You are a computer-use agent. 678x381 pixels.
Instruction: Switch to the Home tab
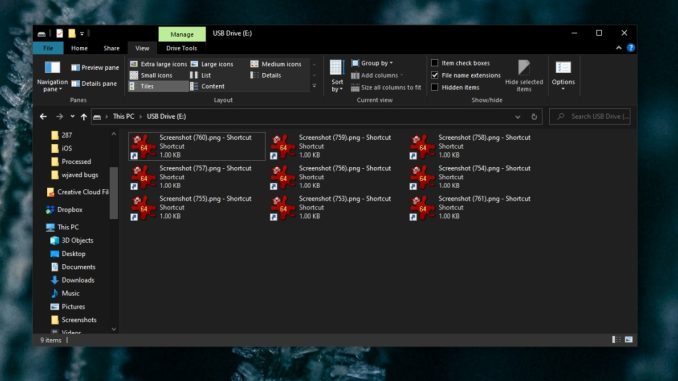79,48
